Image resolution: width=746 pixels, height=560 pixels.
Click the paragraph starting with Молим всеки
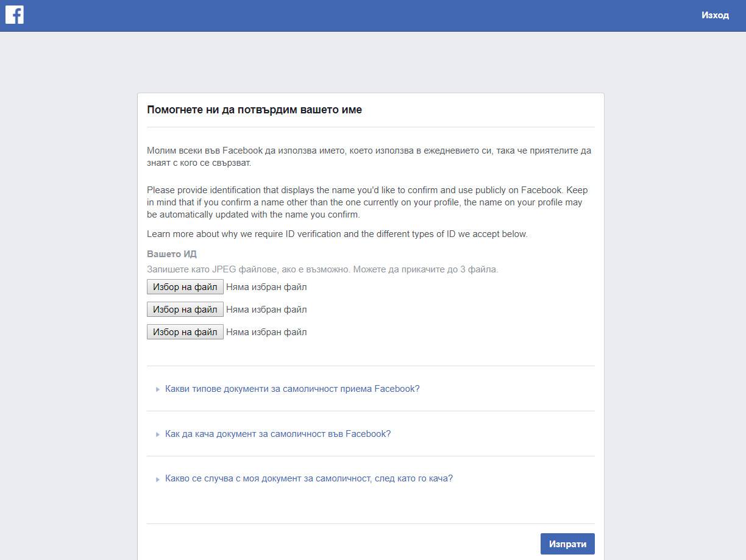click(369, 157)
